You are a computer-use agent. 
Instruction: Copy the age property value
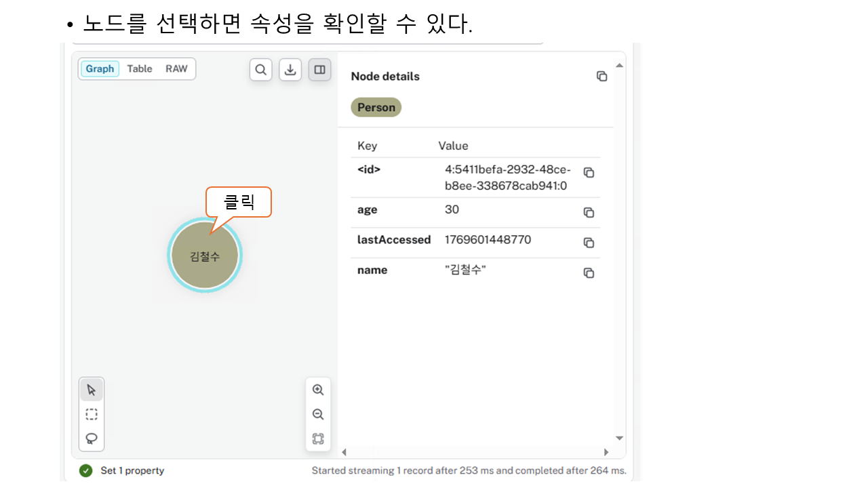[x=589, y=213]
